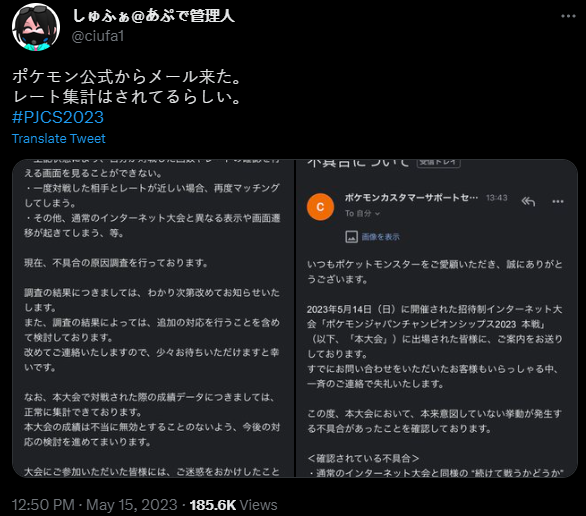586x516 pixels.
Task: Click the 13:43 email time
Action: tap(497, 198)
